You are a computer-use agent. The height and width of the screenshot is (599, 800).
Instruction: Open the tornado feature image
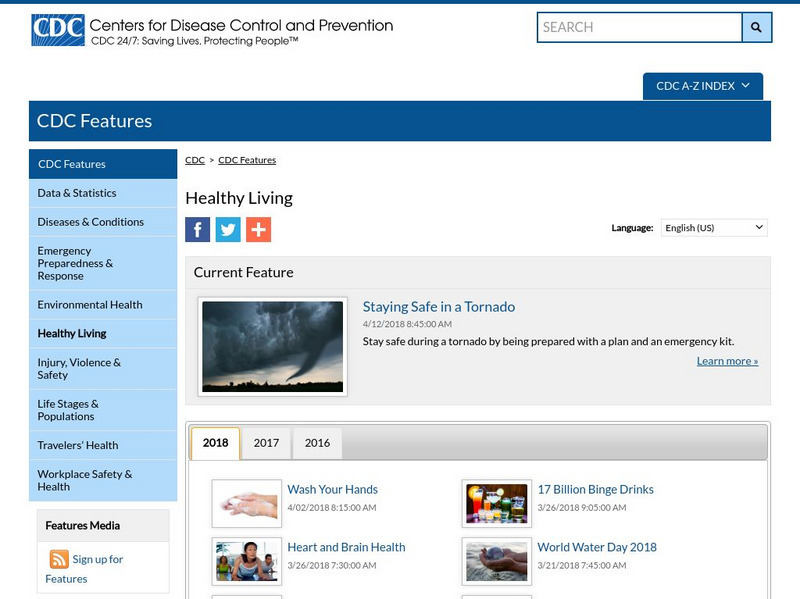(272, 346)
